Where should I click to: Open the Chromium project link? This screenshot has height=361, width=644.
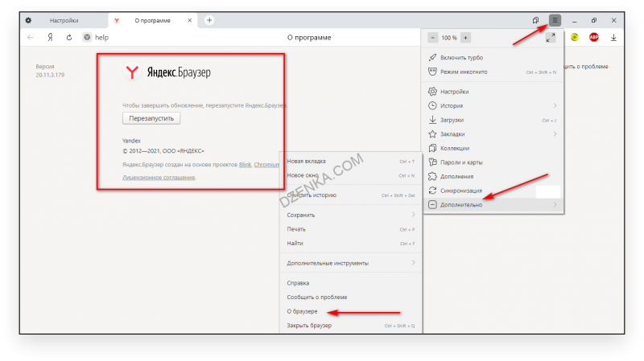coord(266,165)
